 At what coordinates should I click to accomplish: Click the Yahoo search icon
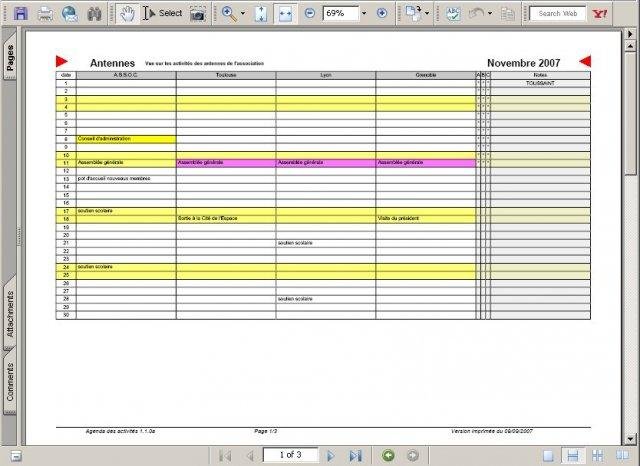(x=600, y=14)
